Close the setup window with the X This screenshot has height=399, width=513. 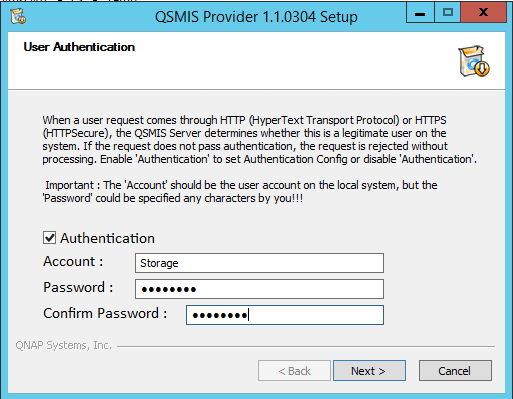click(483, 13)
